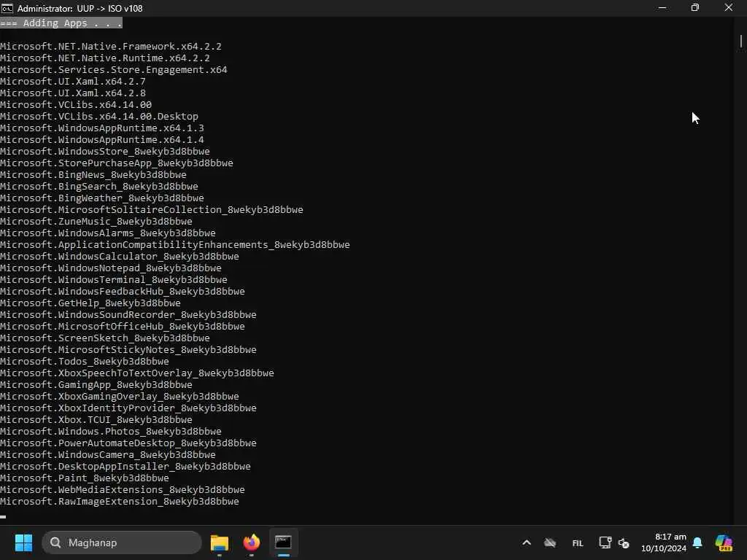Click the Microsoft.WindowsTerminal line
The width and height of the screenshot is (747, 560).
[113, 279]
